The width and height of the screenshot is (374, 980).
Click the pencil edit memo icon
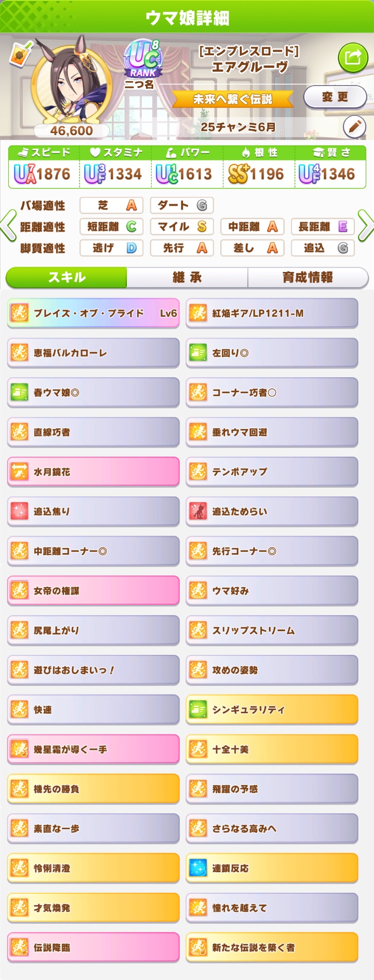click(x=354, y=126)
